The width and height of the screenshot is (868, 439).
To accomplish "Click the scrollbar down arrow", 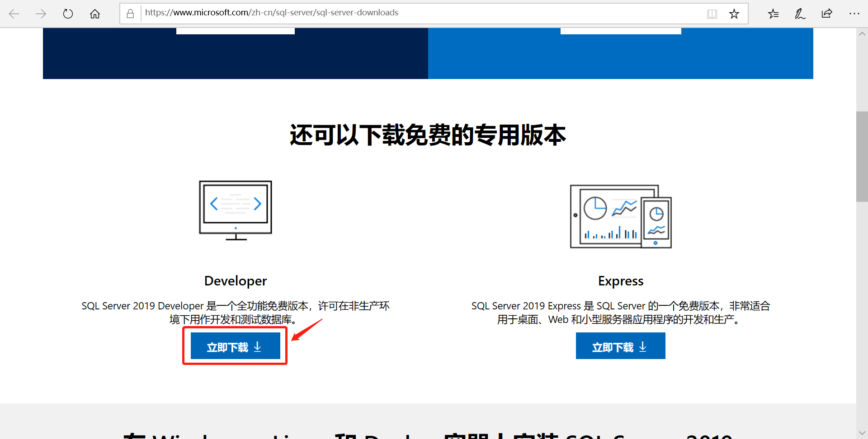I will (x=862, y=433).
